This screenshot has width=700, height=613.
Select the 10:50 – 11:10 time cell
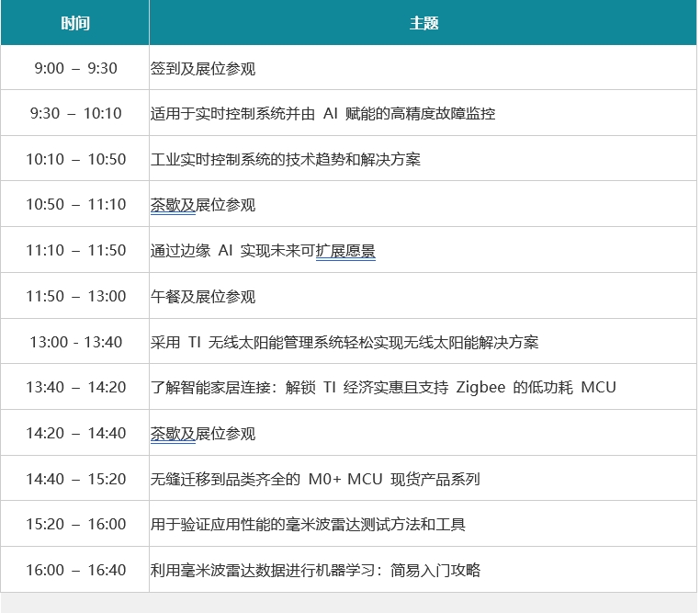coord(75,204)
